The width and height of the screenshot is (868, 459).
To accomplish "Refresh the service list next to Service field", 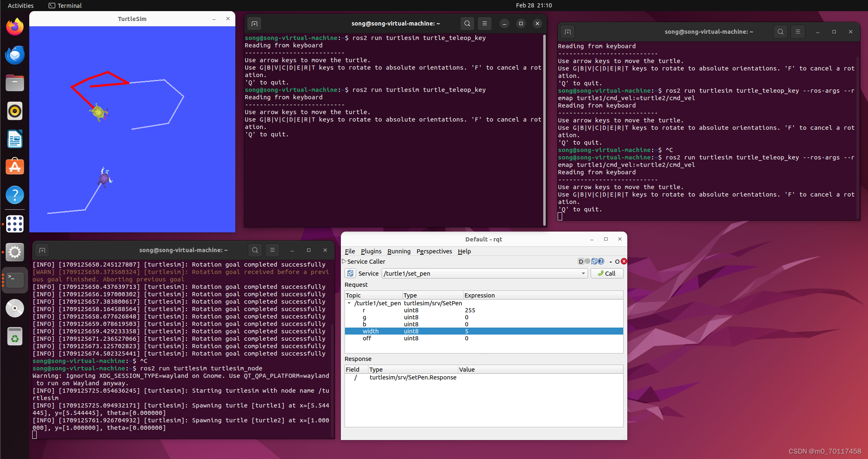I will click(350, 273).
